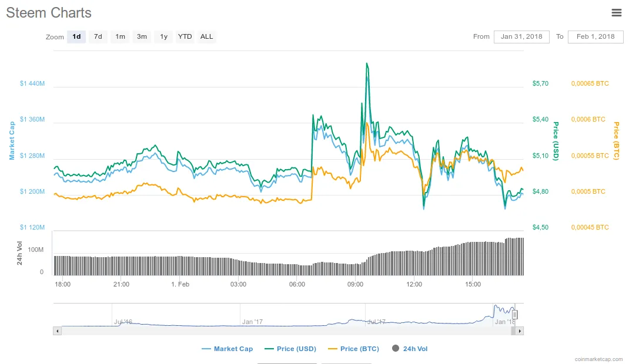Screen dimensions: 629x364
Task: Click the navigator scrollbar track
Action: tap(286, 331)
